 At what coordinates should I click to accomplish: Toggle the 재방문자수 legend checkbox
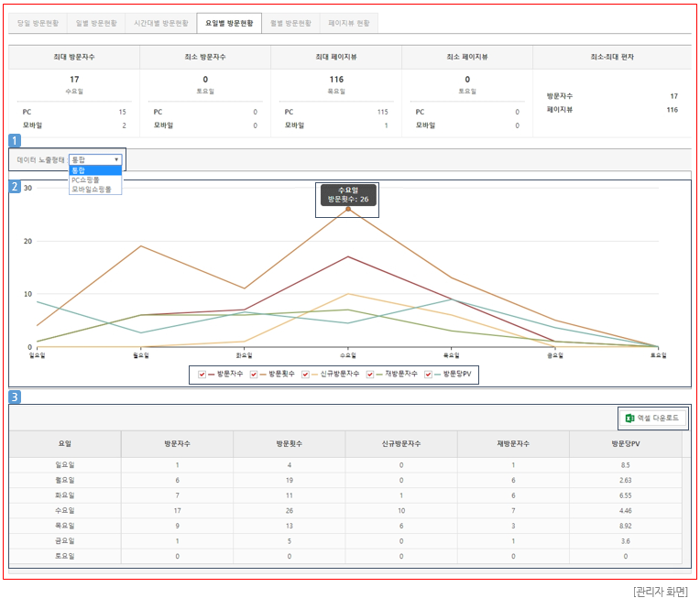[x=370, y=375]
